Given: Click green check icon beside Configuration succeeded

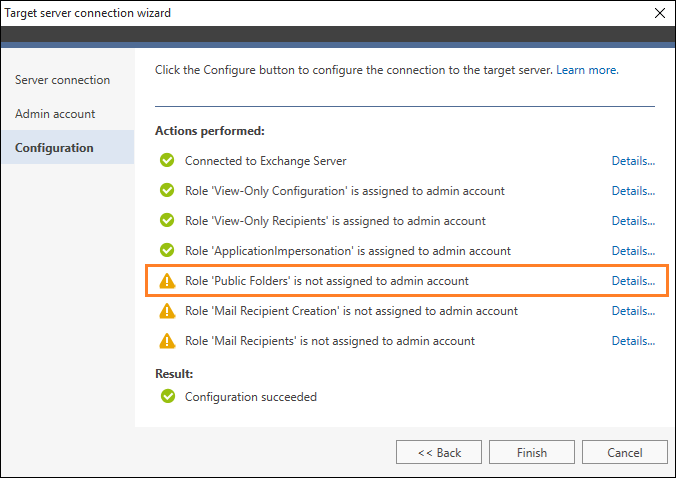Looking at the screenshot, I should 168,396.
